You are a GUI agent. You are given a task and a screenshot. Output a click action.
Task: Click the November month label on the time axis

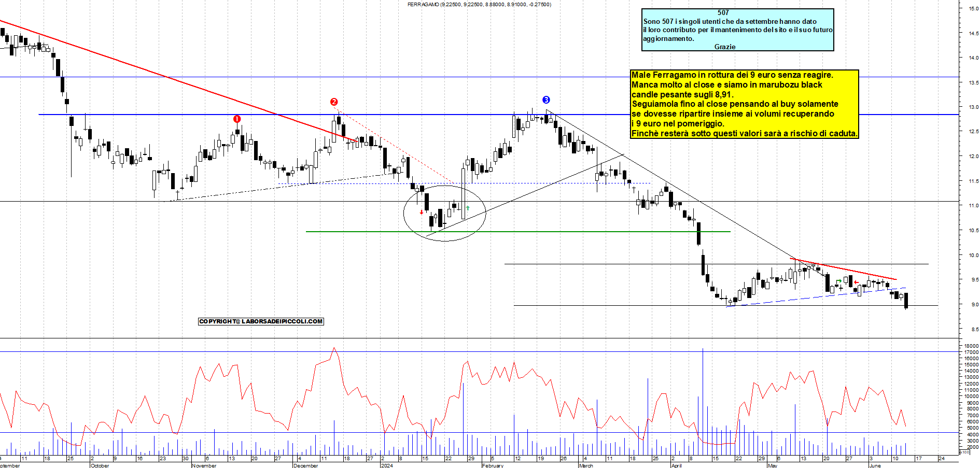(x=204, y=465)
